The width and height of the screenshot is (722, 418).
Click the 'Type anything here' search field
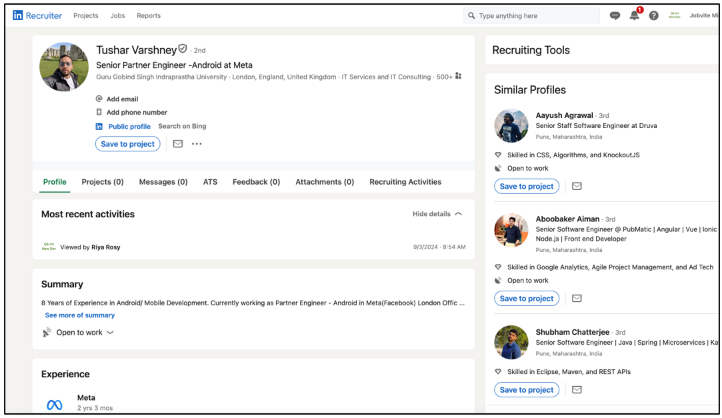click(531, 16)
